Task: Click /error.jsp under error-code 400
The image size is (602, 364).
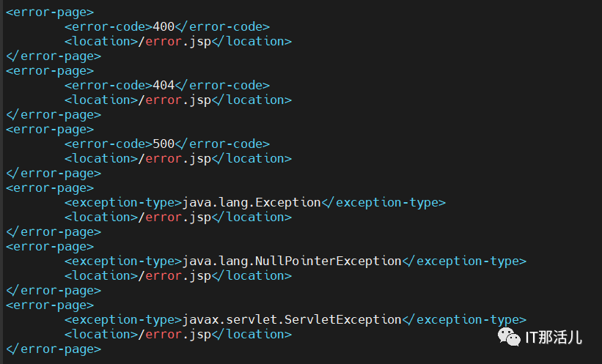Action: point(175,41)
